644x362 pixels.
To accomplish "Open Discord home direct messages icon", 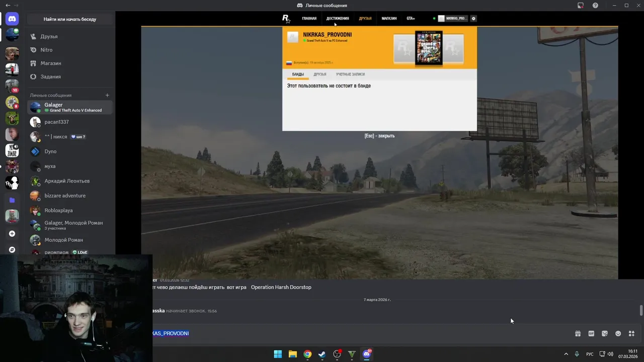I will coord(12,19).
